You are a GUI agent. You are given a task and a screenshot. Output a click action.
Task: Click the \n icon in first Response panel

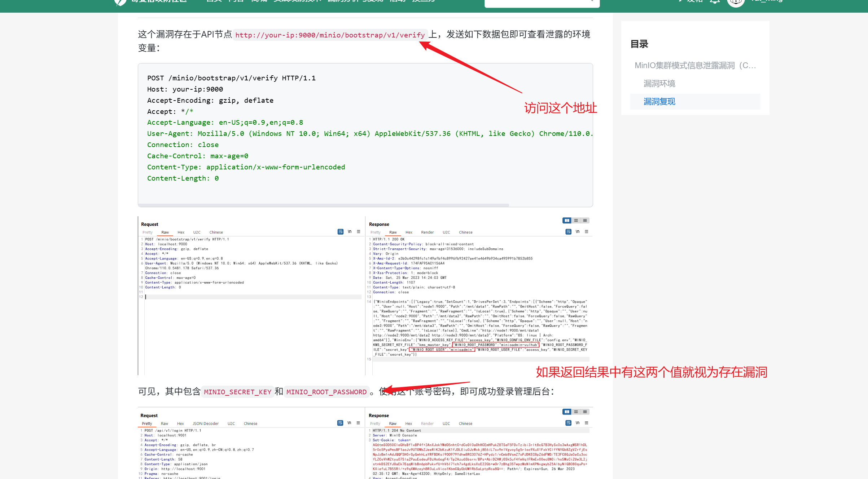click(578, 232)
